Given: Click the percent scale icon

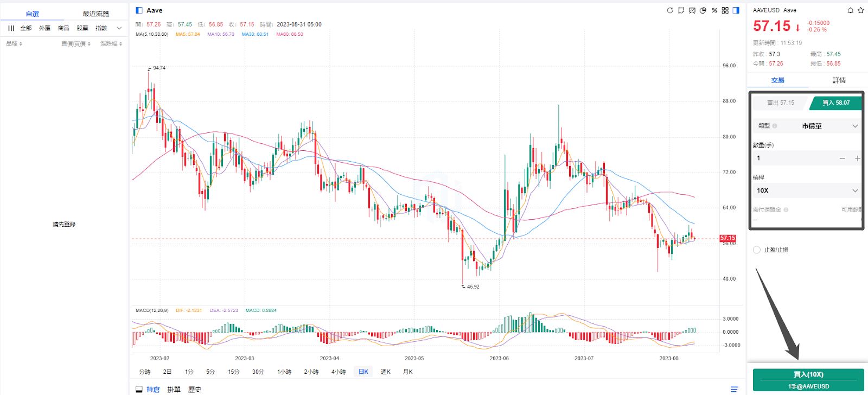Looking at the screenshot, I should (714, 10).
